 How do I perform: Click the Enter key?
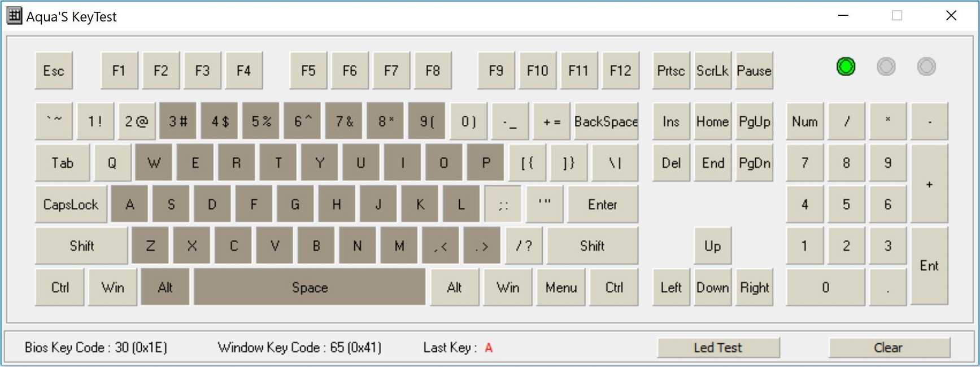[x=602, y=204]
